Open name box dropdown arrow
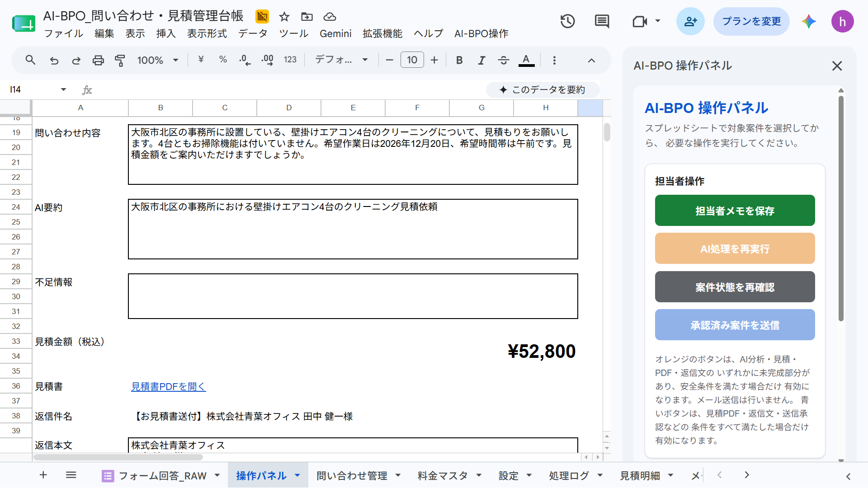Viewport: 868px width, 488px height. pyautogui.click(x=63, y=89)
